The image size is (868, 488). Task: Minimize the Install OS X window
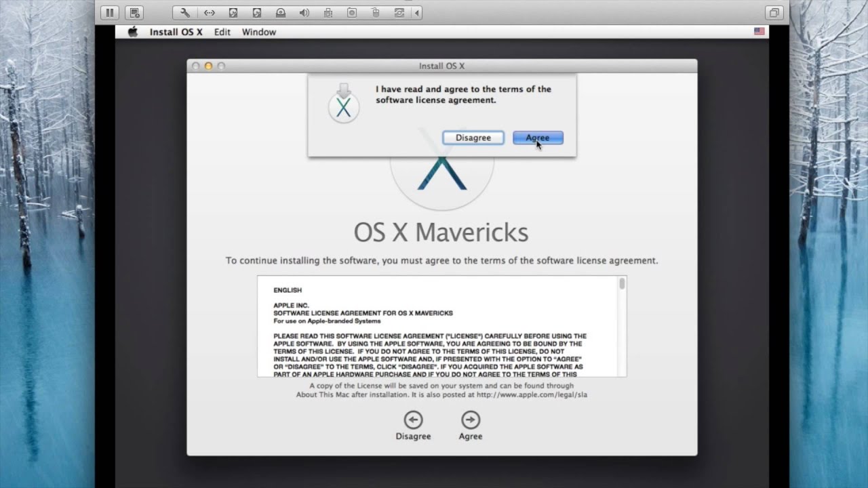[208, 66]
